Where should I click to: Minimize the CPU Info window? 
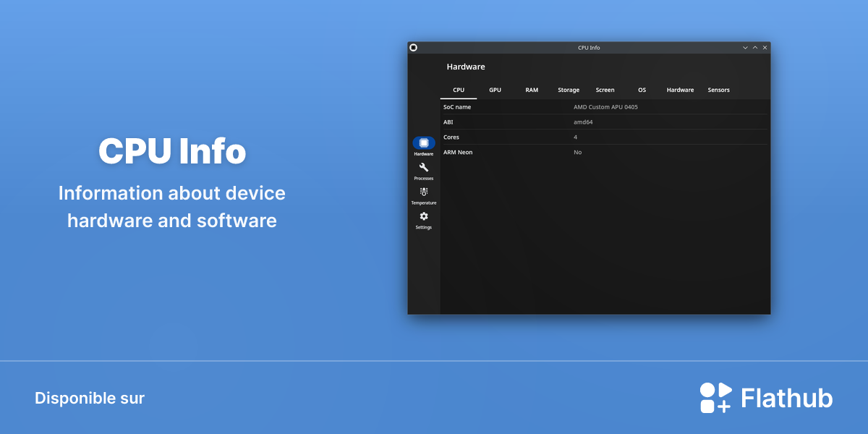click(746, 48)
